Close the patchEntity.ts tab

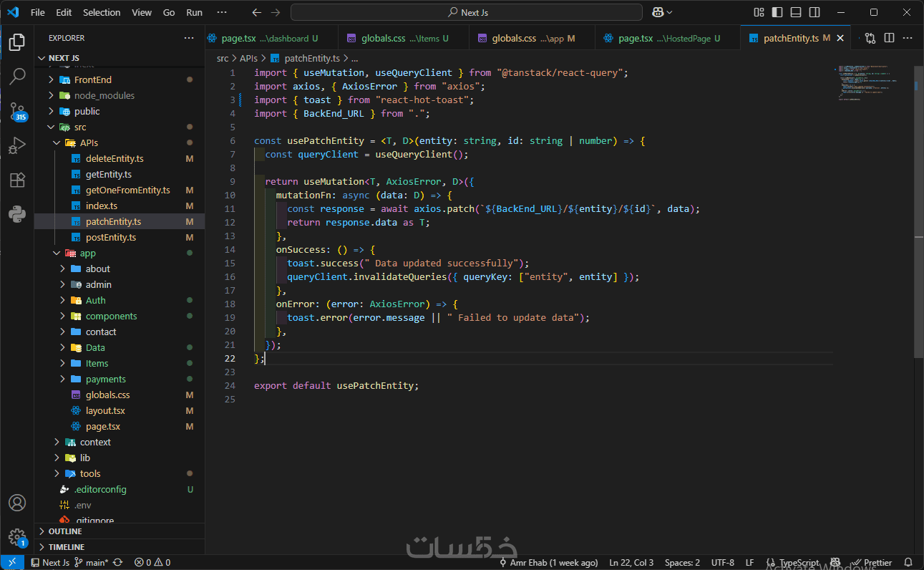[840, 38]
